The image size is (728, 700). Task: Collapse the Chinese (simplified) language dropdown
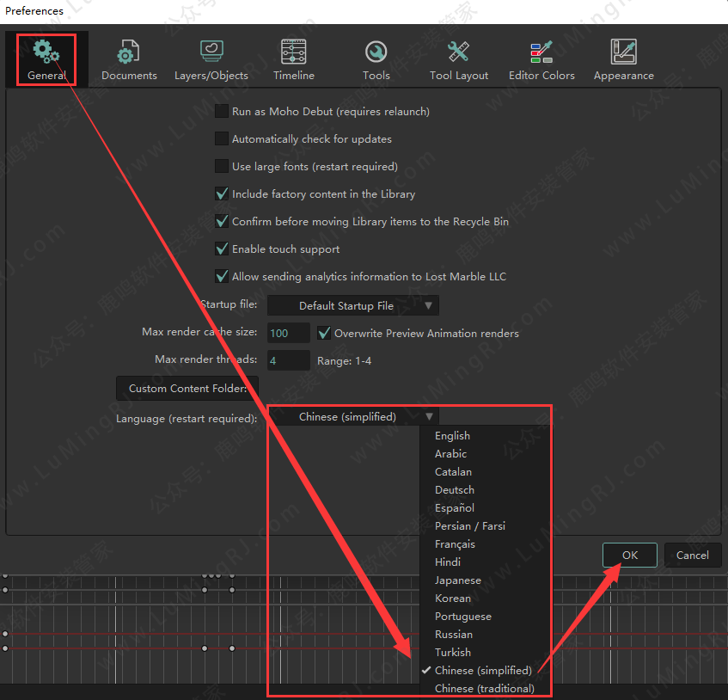[353, 417]
